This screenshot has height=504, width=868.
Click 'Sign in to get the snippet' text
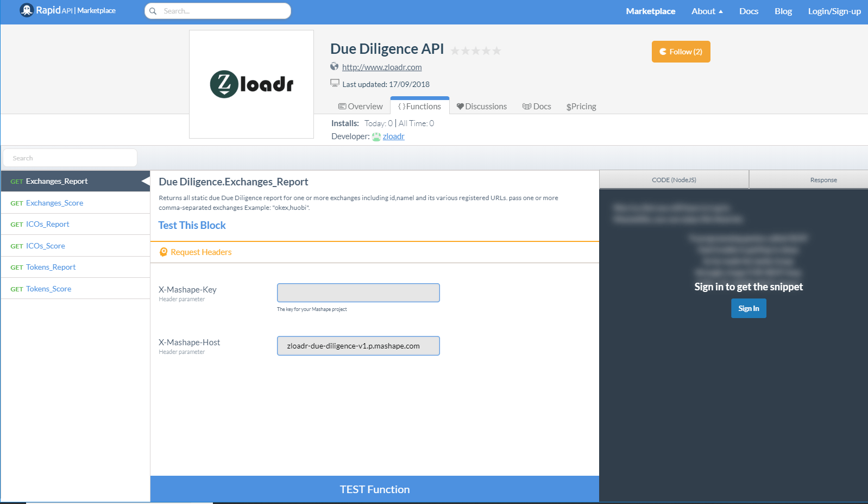749,287
